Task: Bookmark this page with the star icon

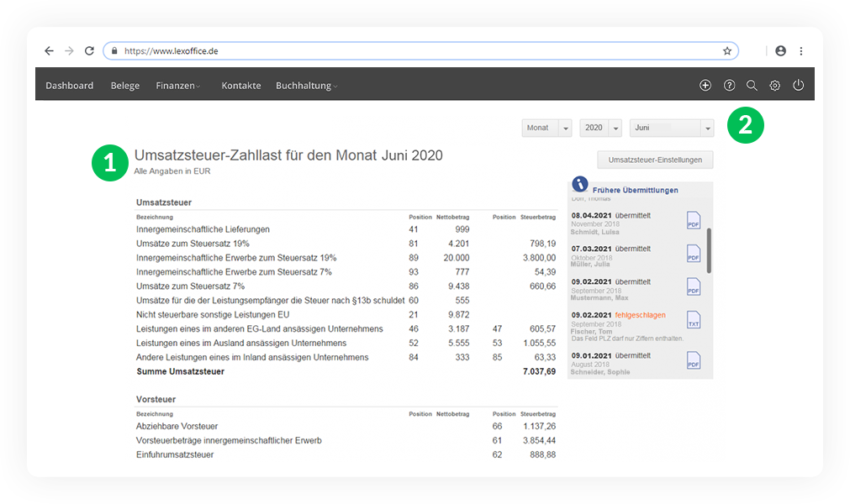Action: pyautogui.click(x=727, y=51)
